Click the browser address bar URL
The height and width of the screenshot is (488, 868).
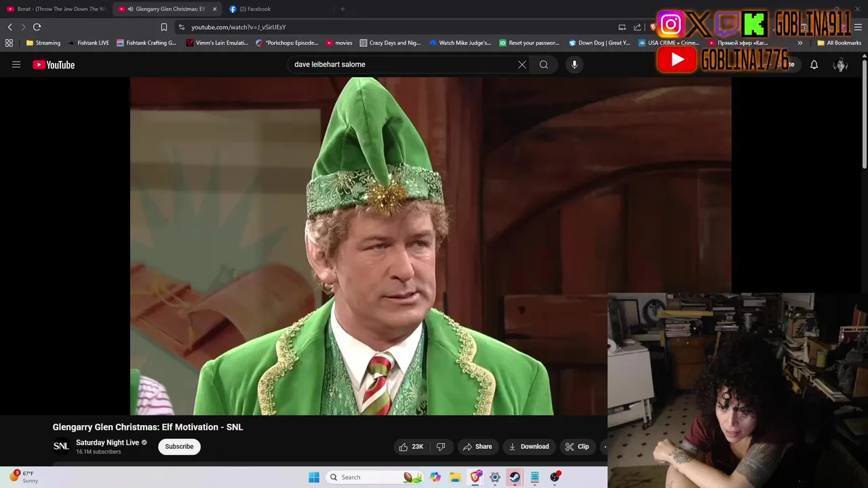pyautogui.click(x=239, y=27)
